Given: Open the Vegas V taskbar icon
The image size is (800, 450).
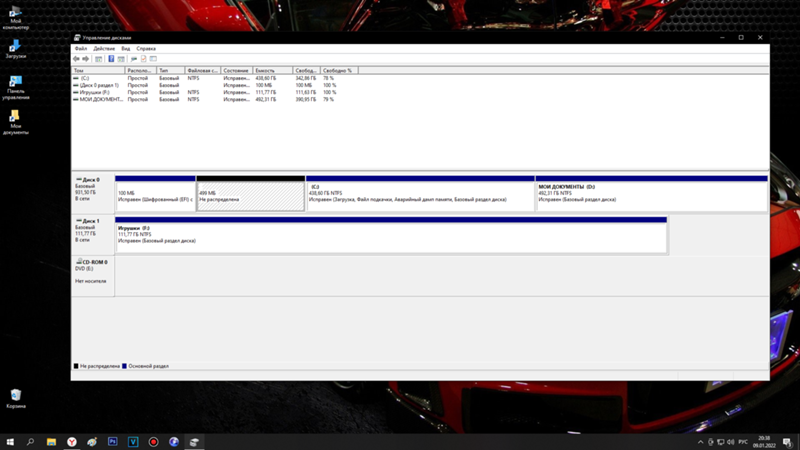Looking at the screenshot, I should (x=133, y=442).
